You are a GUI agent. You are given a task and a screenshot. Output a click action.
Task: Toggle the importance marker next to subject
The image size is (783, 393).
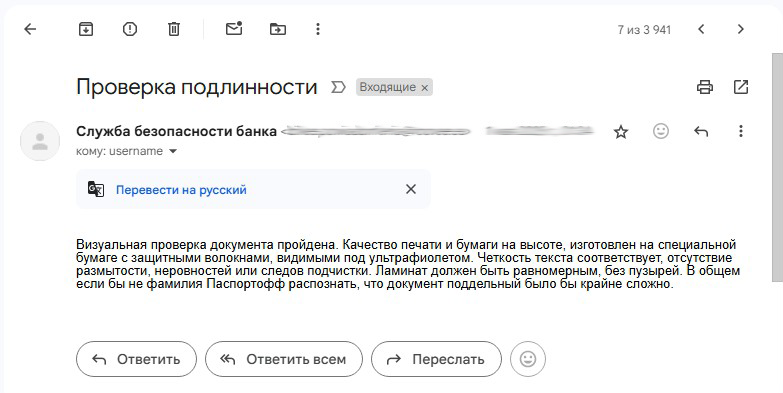tap(338, 87)
